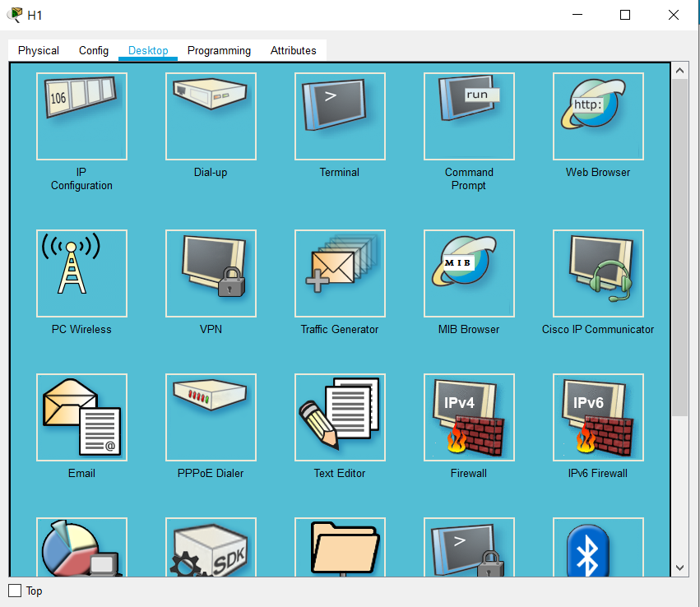Open the PPPoE Dialer
Image resolution: width=700 pixels, height=607 pixels.
click(x=211, y=417)
